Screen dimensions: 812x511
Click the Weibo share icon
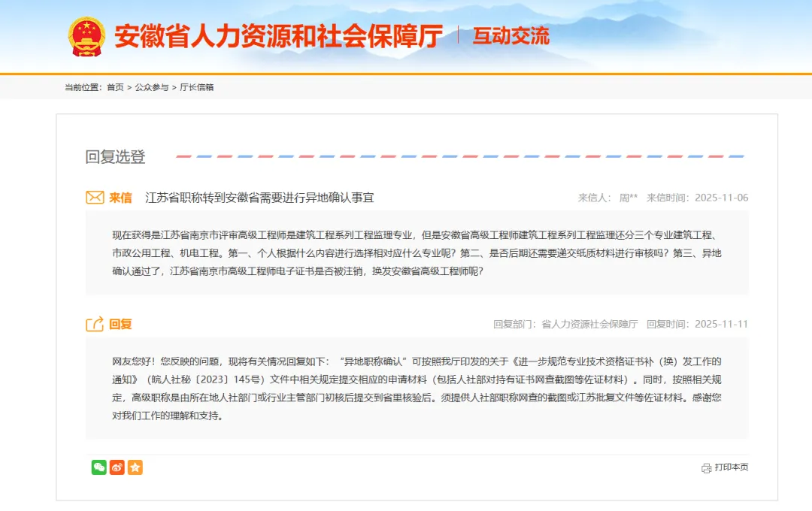pyautogui.click(x=117, y=467)
